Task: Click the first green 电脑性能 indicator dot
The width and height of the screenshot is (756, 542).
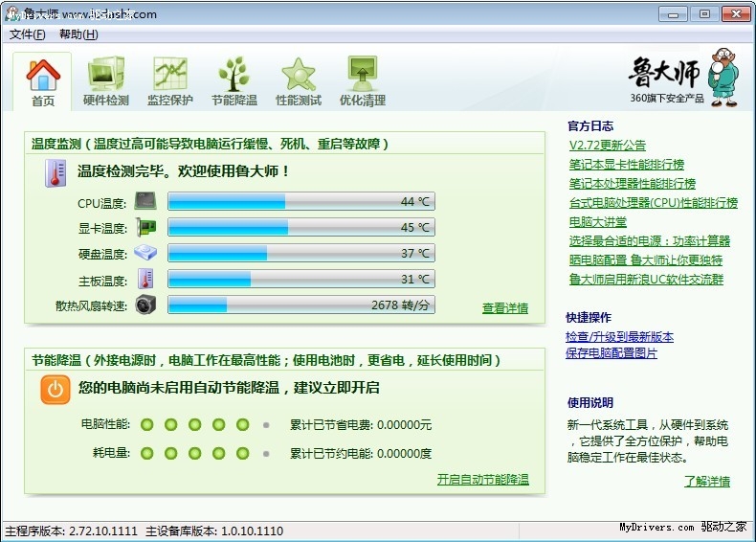Action: tap(147, 424)
